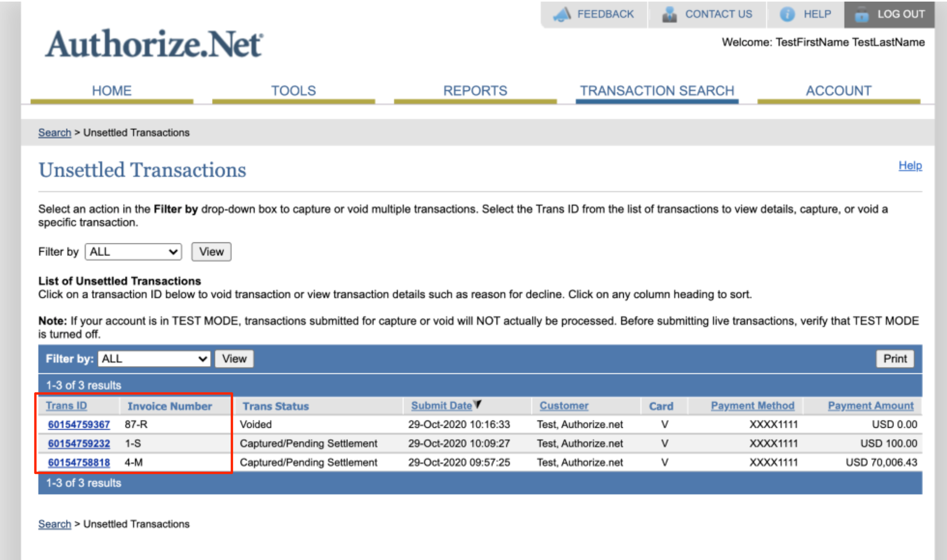The height and width of the screenshot is (560, 947).
Task: Click LOG OUT text
Action: click(x=901, y=14)
